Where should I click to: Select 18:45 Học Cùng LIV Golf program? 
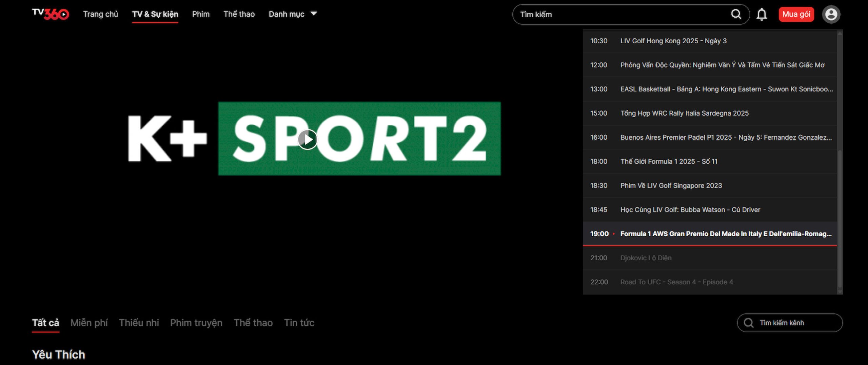click(x=710, y=209)
